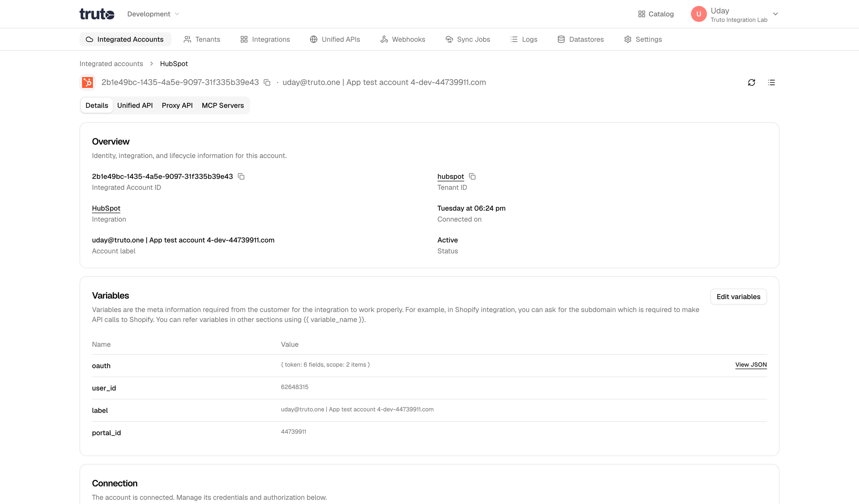Copy the Integrated Account ID in Overview

(x=241, y=176)
